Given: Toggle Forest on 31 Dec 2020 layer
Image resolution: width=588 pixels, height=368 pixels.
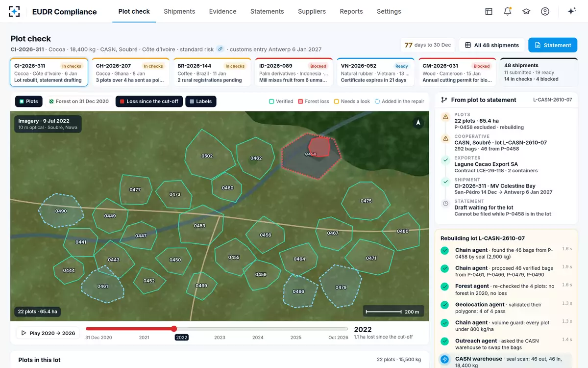Looking at the screenshot, I should [x=79, y=101].
